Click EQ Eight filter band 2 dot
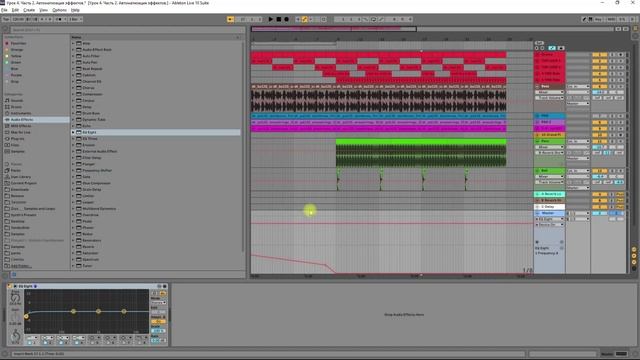 coord(73,311)
